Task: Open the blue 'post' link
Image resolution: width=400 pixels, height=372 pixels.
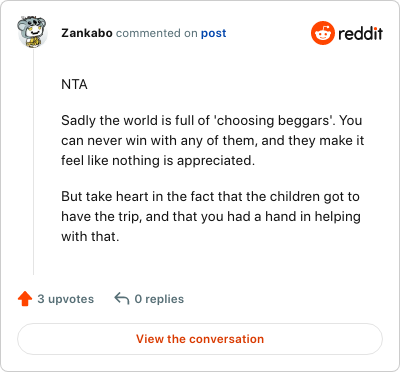Action: (x=213, y=33)
